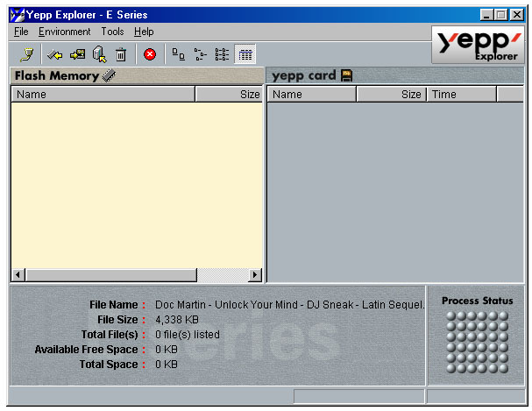Screen dimensions: 532x411
Task: Click the trash can delete icon
Action: click(x=121, y=54)
